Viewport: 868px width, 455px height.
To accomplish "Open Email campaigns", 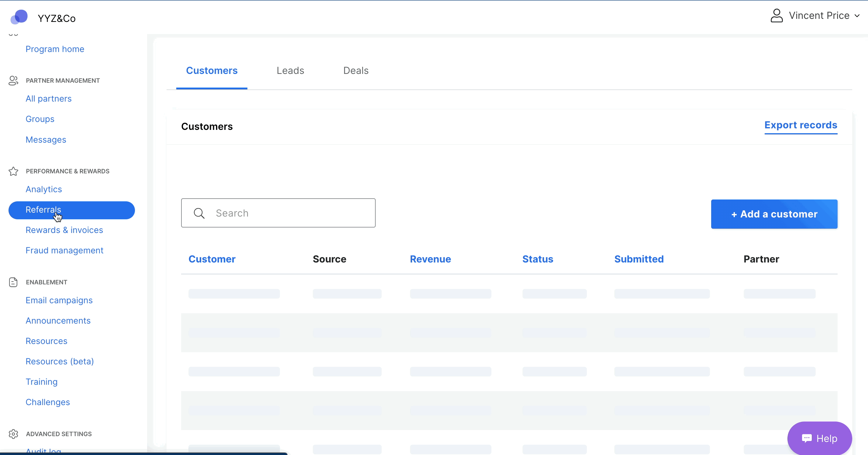I will 59,300.
